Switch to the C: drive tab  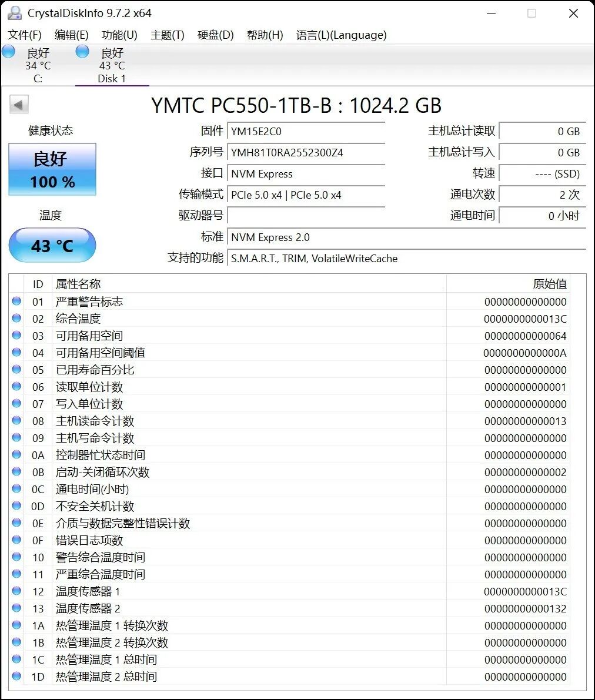38,65
